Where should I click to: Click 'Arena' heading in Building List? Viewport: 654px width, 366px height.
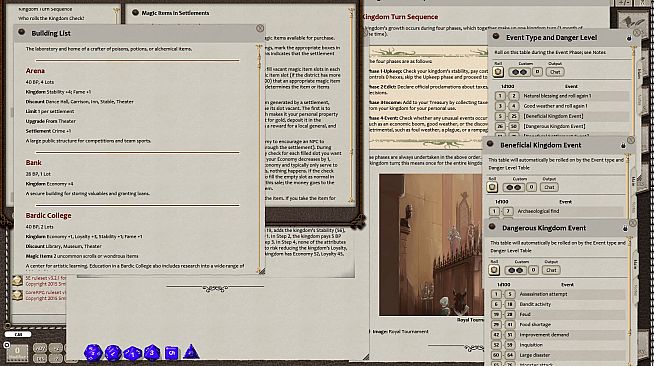point(35,71)
